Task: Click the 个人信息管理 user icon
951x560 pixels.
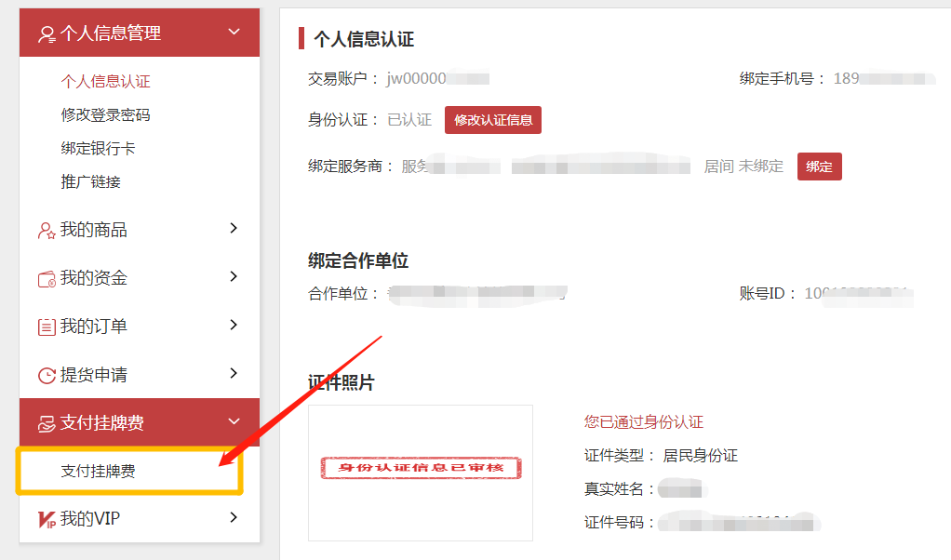Action: (x=47, y=33)
